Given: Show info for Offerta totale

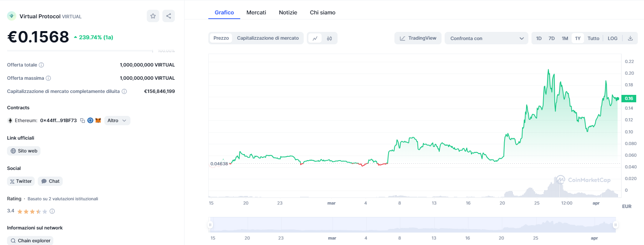Looking at the screenshot, I should [x=41, y=65].
